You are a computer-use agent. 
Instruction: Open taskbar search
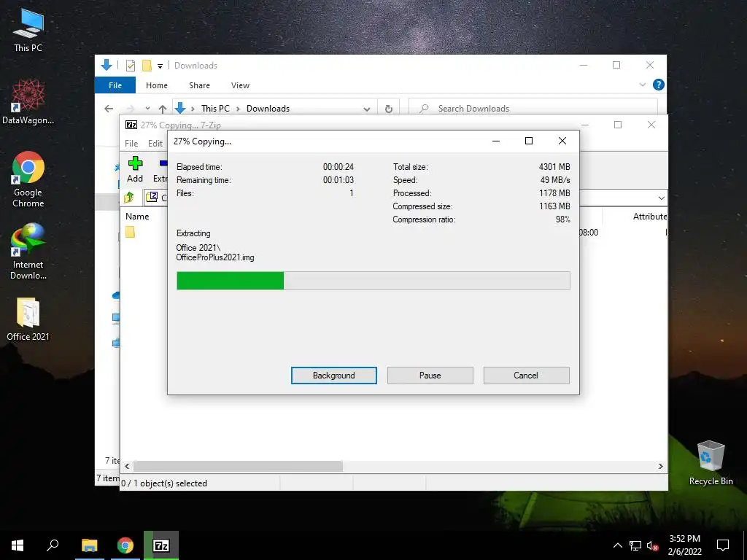point(53,545)
